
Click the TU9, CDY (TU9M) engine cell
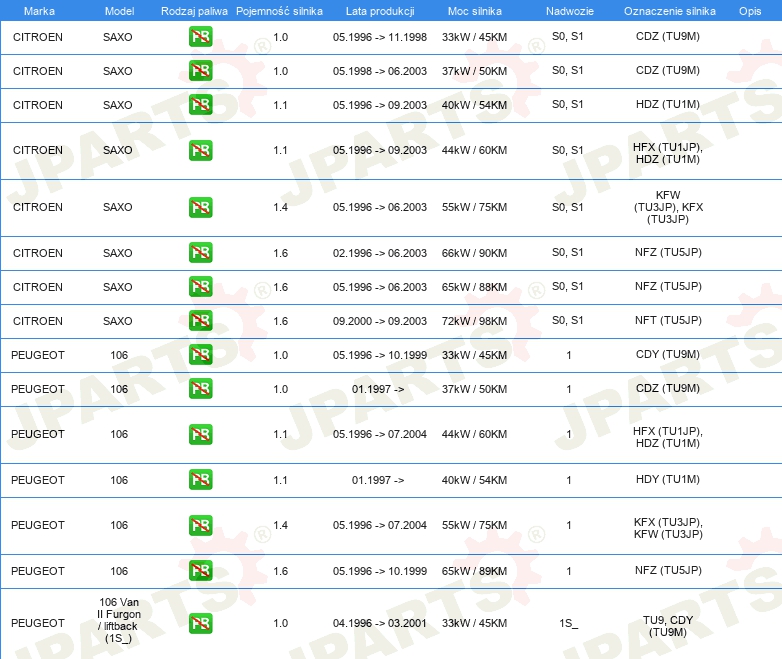(668, 626)
